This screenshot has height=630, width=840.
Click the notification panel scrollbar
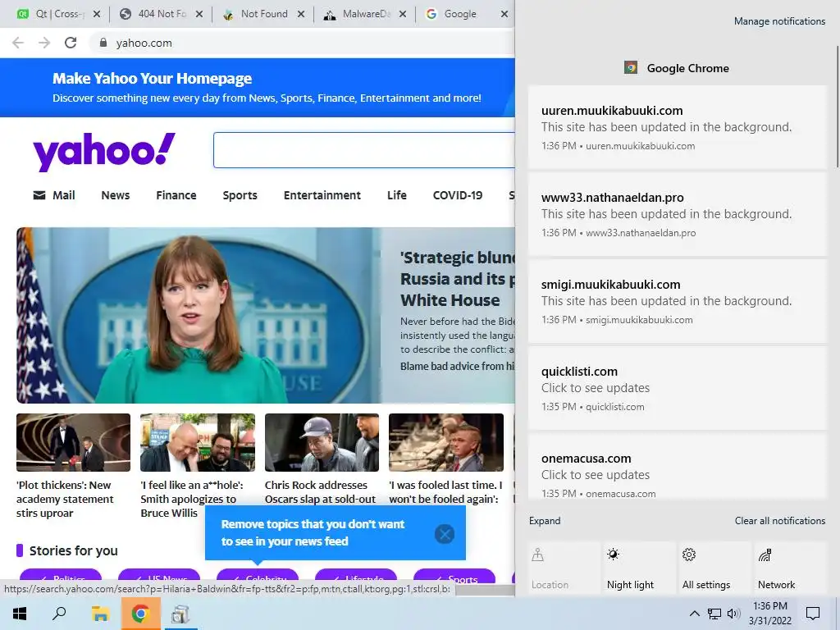[x=838, y=107]
